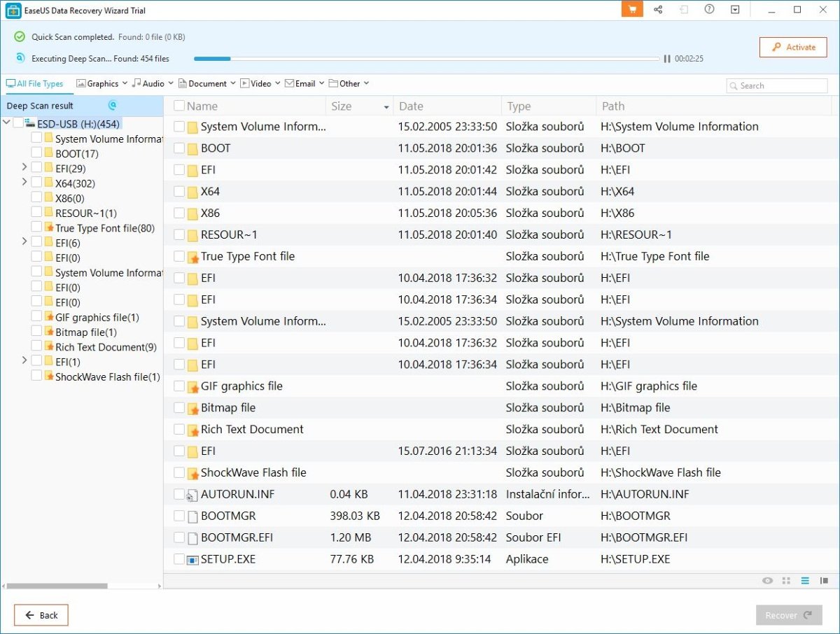The height and width of the screenshot is (634, 840).
Task: Click the AUTORUN.INF file icon
Action: (192, 495)
